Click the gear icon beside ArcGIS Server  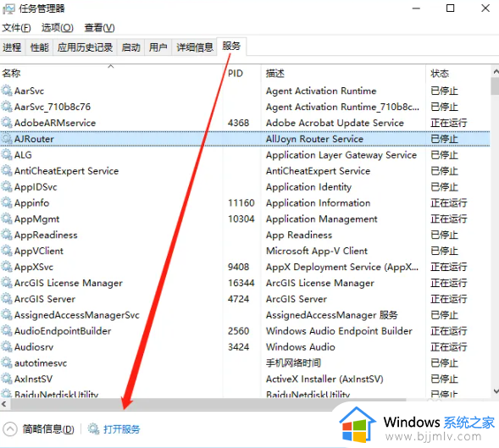tap(7, 299)
